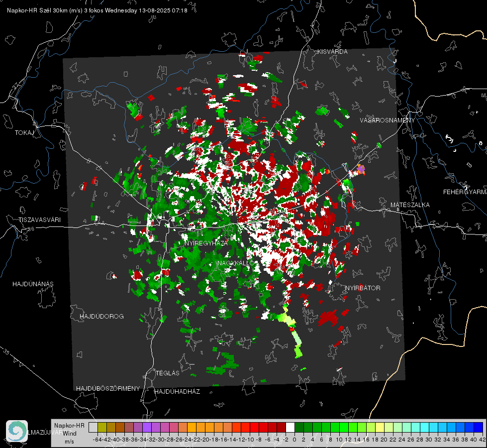Click the Napkor-HR legend title
Screen dimensions: 487x448
[x=69, y=426]
